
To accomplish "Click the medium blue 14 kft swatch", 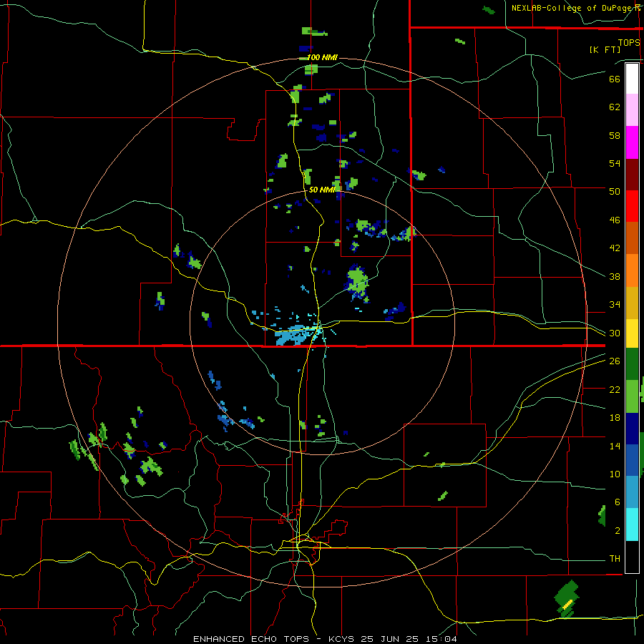I will 632,460.
